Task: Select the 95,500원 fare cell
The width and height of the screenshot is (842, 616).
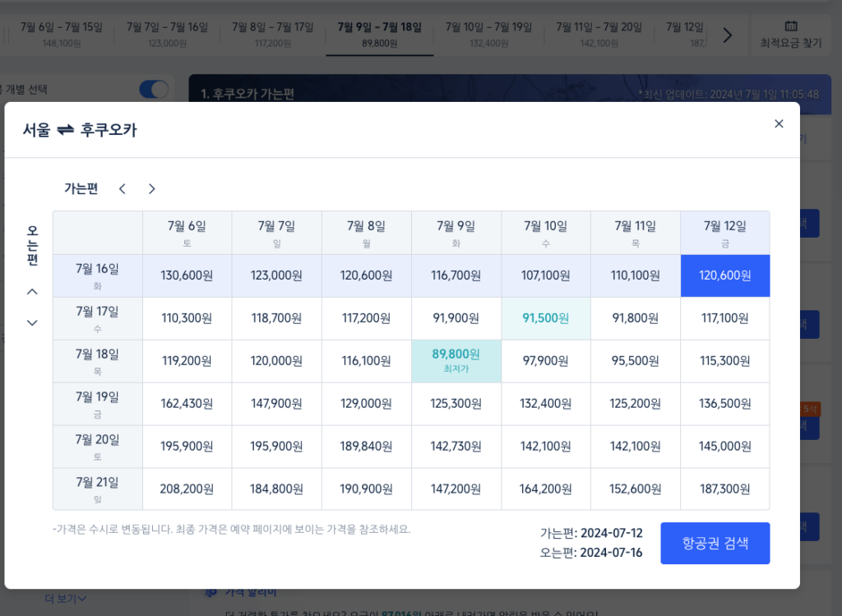Action: tap(636, 361)
